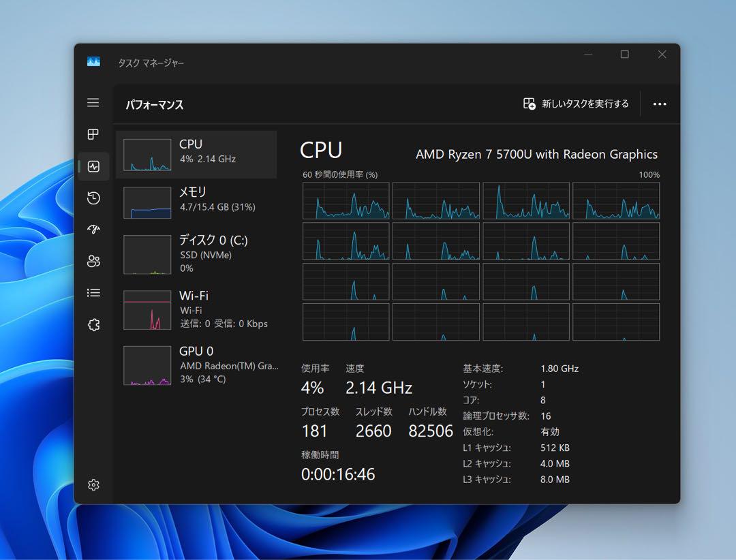Screen dimensions: 736x560
Task: Select the Performance page icon in sidebar
Action: tap(93, 166)
